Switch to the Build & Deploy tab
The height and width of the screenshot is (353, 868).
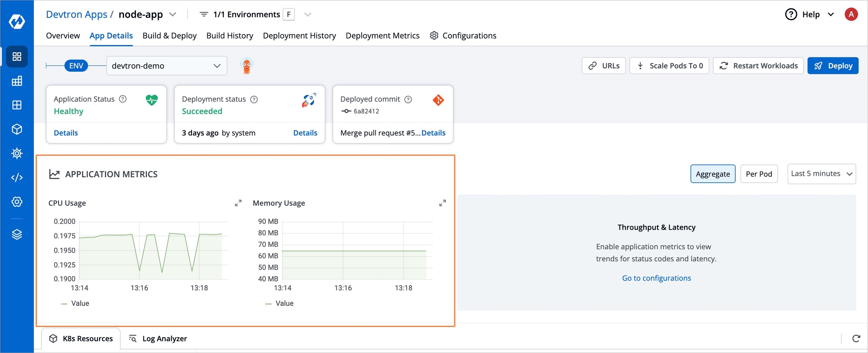pos(170,35)
